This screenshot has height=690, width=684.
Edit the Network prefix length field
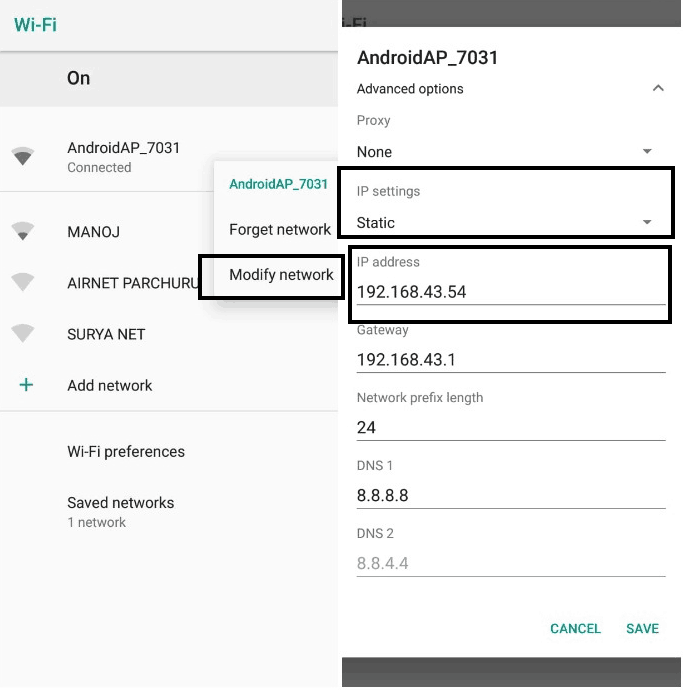(511, 428)
